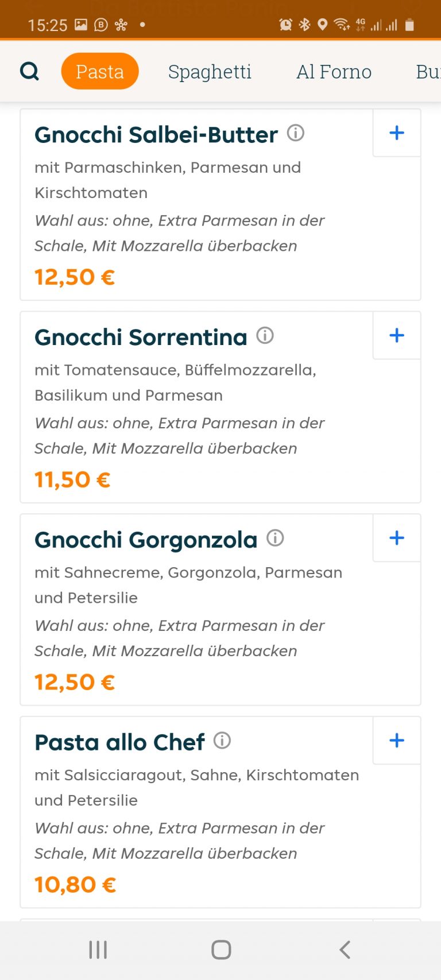Show info for Gnocchi Sorrentina

click(x=265, y=335)
